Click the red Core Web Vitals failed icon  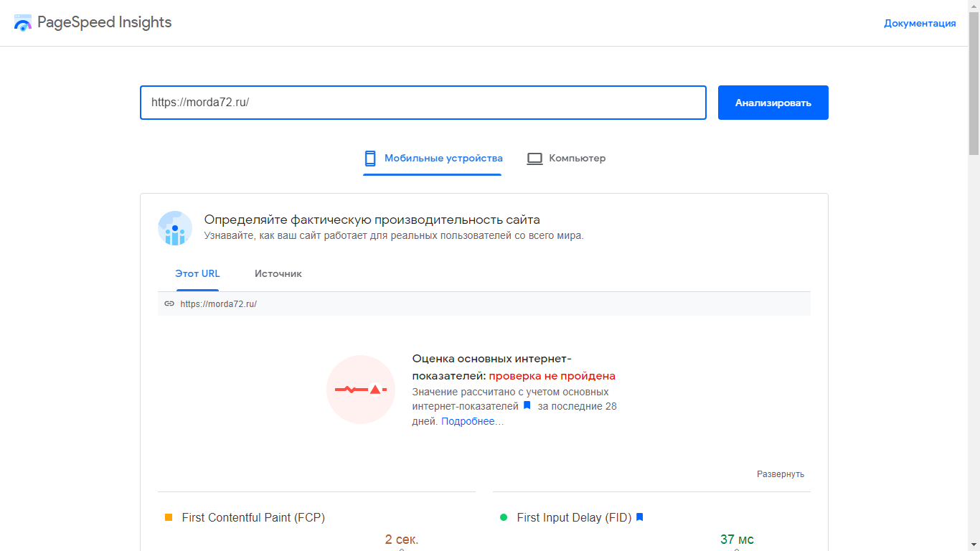361,390
